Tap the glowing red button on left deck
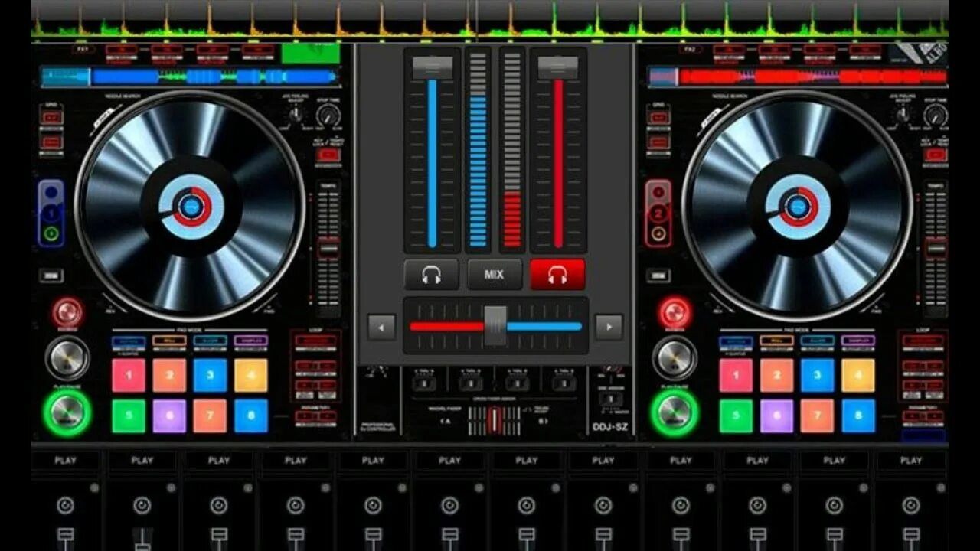This screenshot has height=551, width=980. point(67,313)
